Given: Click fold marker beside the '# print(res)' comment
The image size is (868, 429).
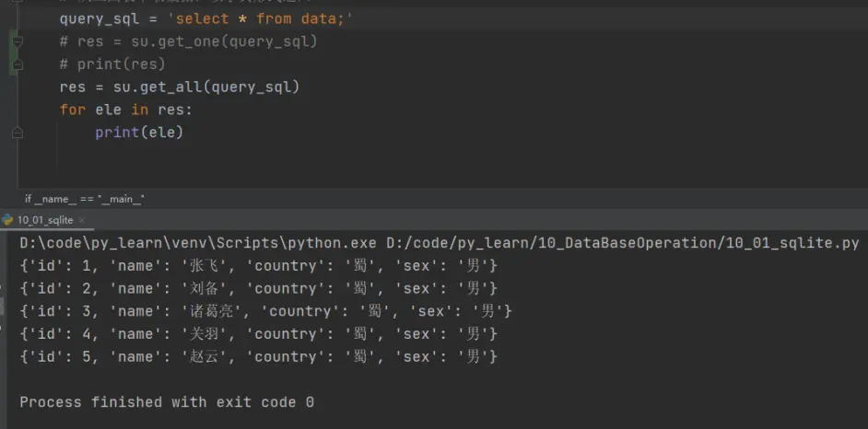Looking at the screenshot, I should pyautogui.click(x=17, y=64).
